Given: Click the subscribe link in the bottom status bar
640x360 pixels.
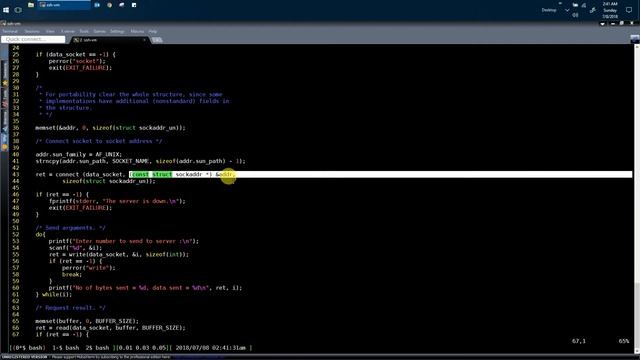Looking at the screenshot, I should (x=198, y=357).
